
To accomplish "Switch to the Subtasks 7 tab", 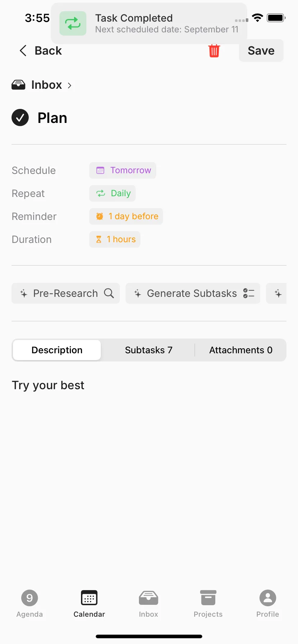I will point(149,350).
